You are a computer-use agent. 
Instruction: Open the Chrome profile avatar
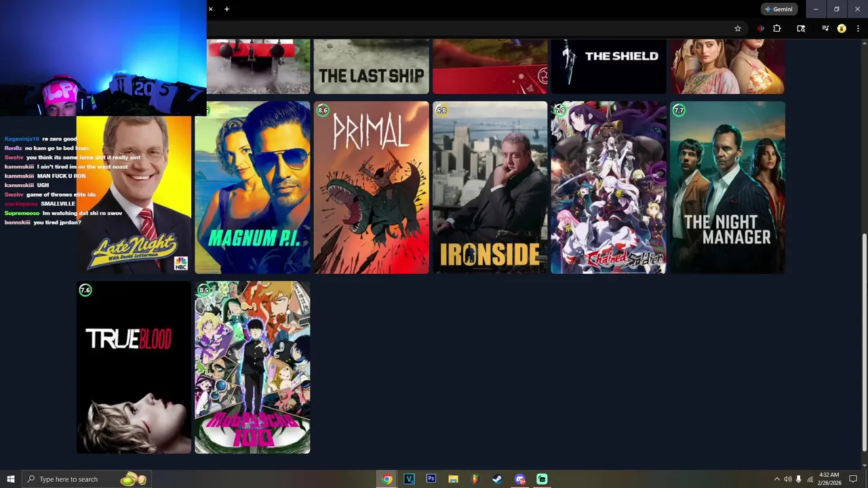842,28
